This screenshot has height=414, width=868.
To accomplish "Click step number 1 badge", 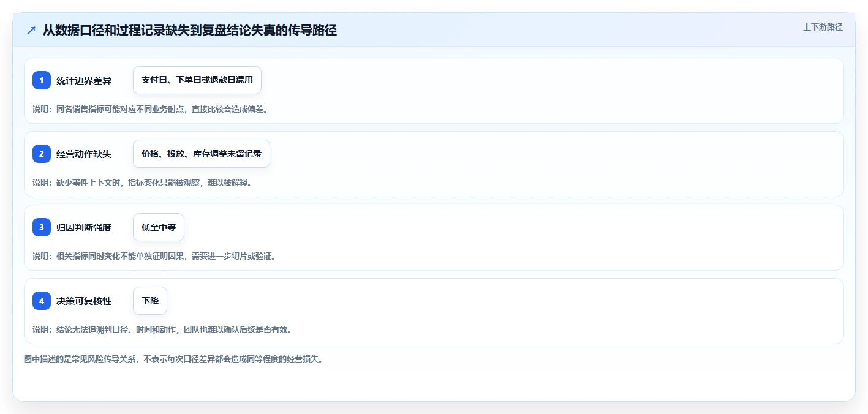I will [x=42, y=80].
